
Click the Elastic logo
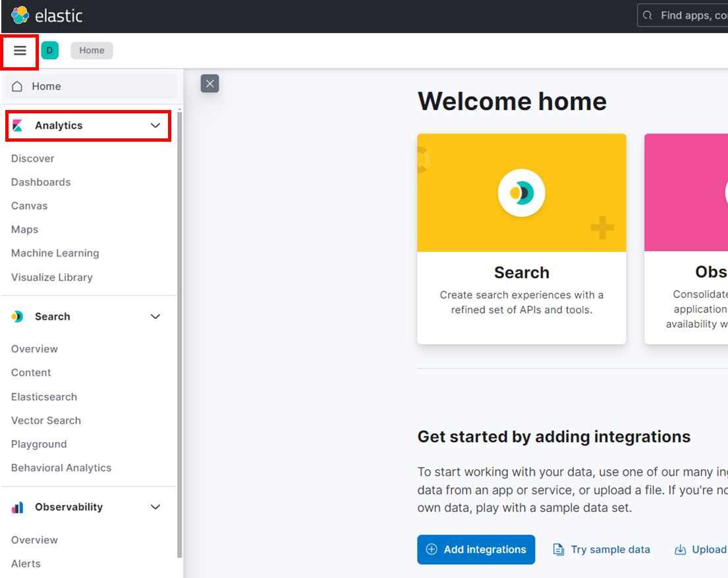click(x=46, y=15)
